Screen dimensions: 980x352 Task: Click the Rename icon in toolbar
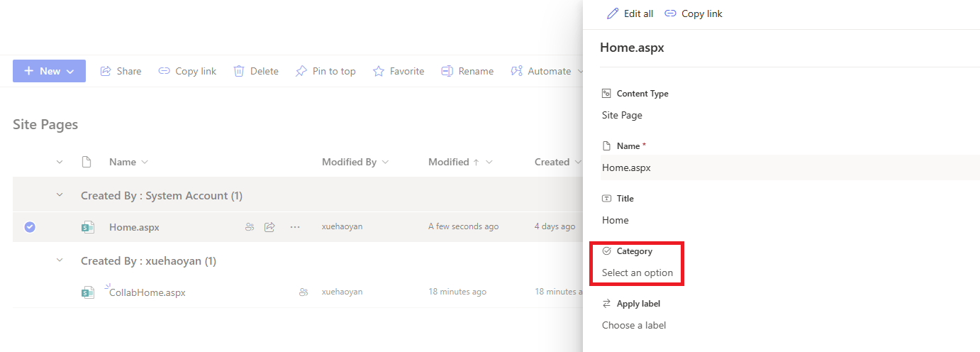point(447,71)
